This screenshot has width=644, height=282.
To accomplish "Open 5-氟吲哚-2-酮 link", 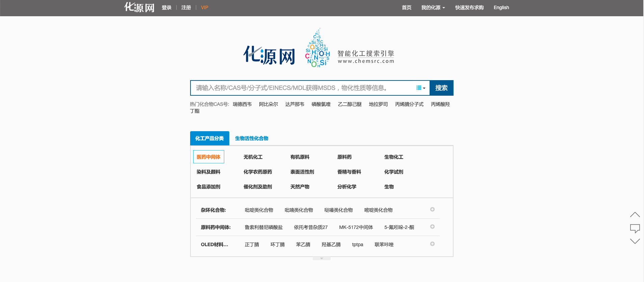I will tap(399, 227).
